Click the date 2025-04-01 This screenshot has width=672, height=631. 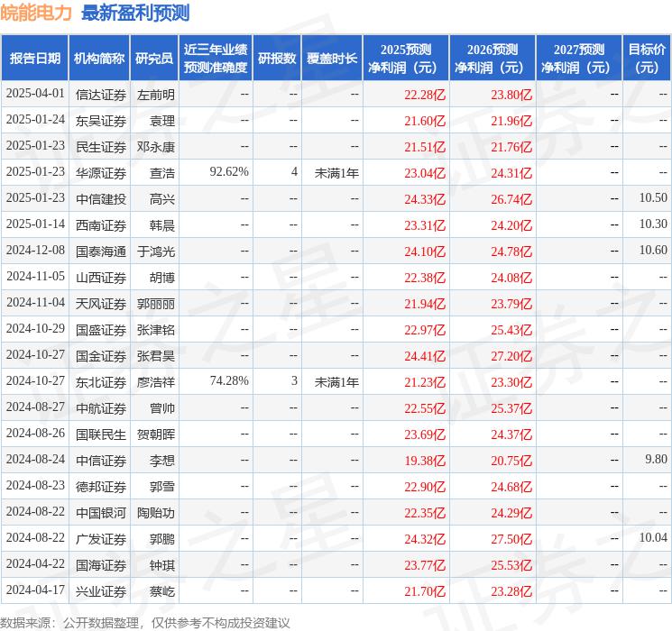pyautogui.click(x=35, y=94)
